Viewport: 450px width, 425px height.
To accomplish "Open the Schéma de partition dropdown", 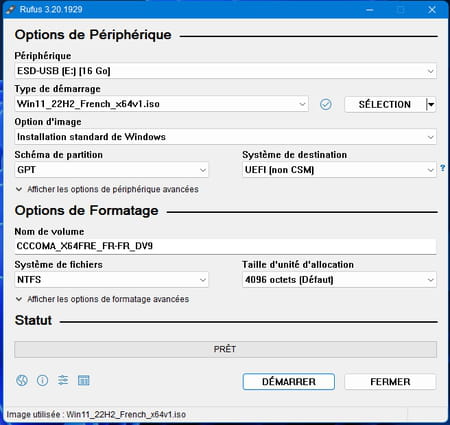I will pos(112,170).
